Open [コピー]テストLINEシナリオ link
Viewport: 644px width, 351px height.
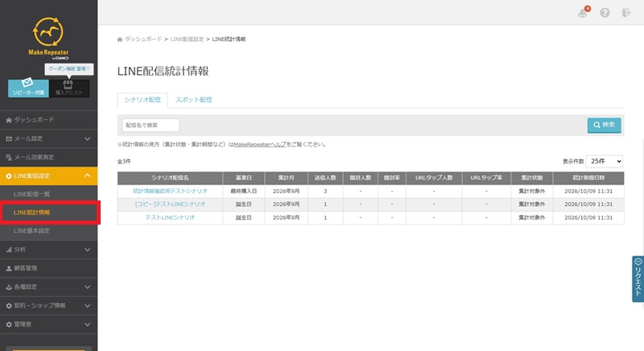click(170, 204)
